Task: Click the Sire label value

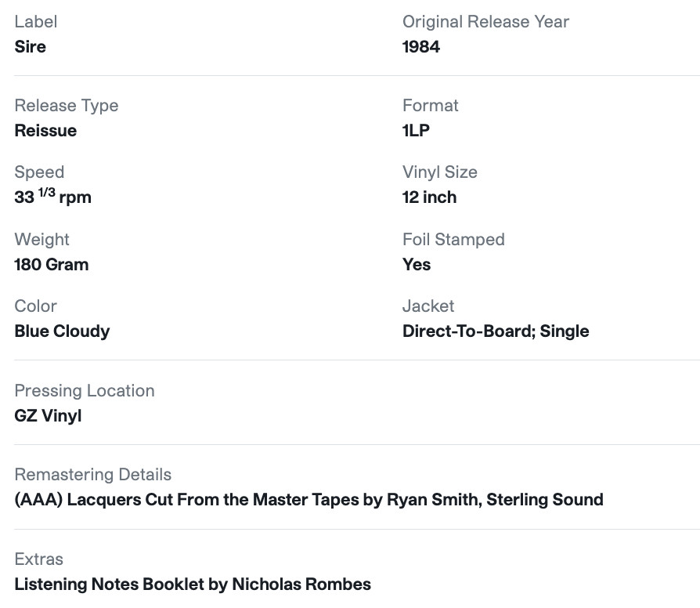Action: point(30,46)
